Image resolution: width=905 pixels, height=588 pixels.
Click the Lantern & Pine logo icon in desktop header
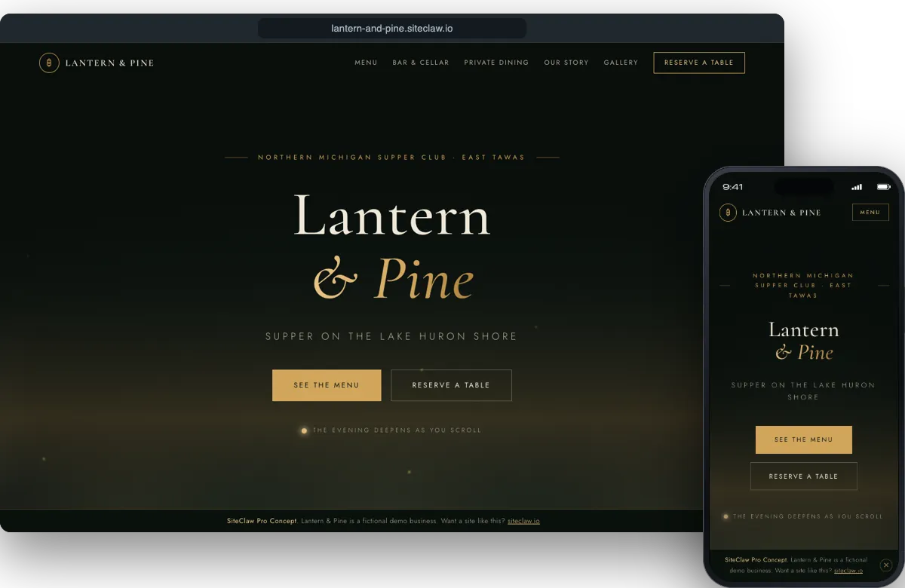click(49, 63)
